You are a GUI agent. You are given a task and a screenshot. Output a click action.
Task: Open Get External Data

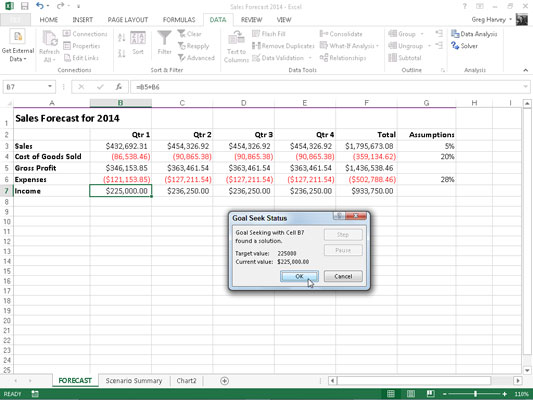[18, 46]
